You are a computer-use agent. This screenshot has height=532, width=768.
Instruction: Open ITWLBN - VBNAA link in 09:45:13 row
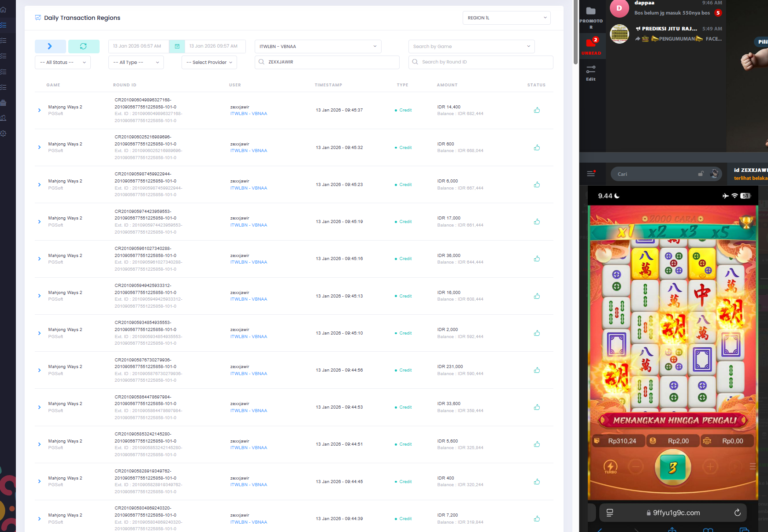[x=249, y=299]
